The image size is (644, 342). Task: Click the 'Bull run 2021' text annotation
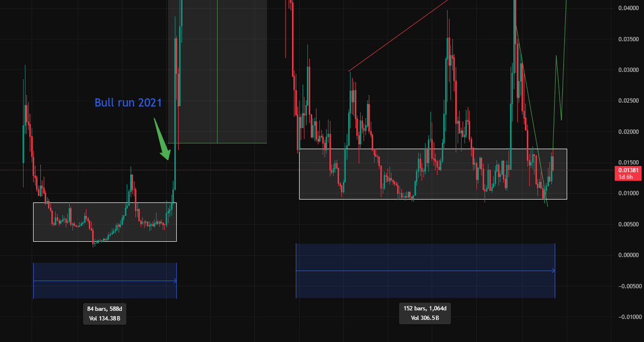(x=128, y=103)
